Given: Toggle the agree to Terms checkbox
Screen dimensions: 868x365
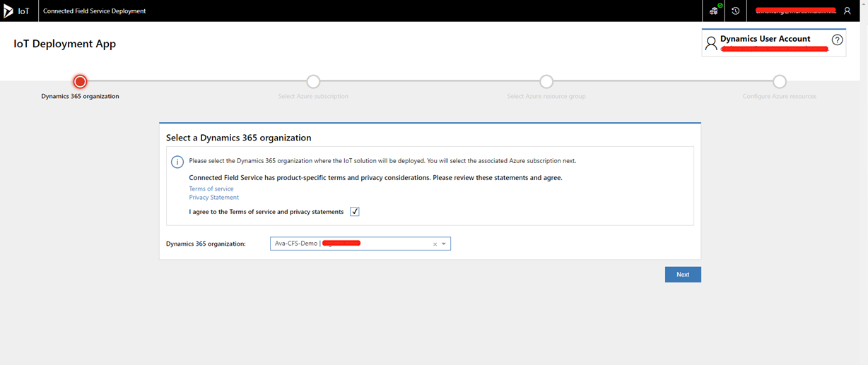Looking at the screenshot, I should coord(355,212).
